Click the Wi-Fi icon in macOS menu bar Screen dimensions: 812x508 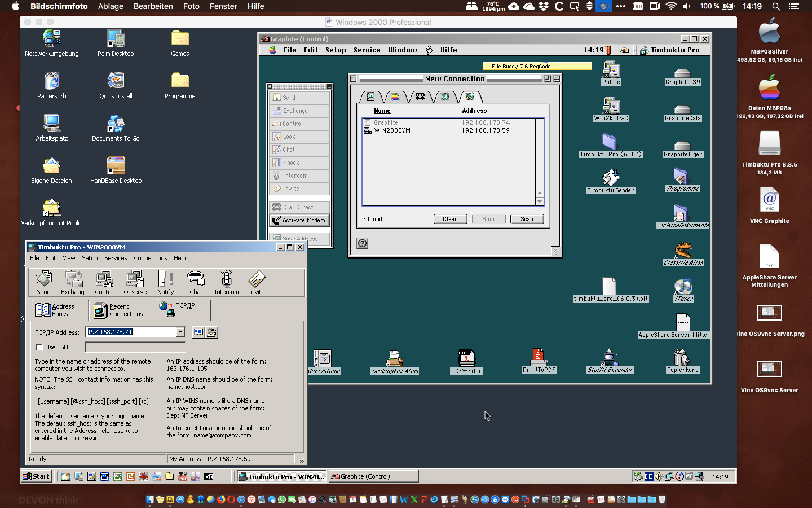[x=671, y=6]
